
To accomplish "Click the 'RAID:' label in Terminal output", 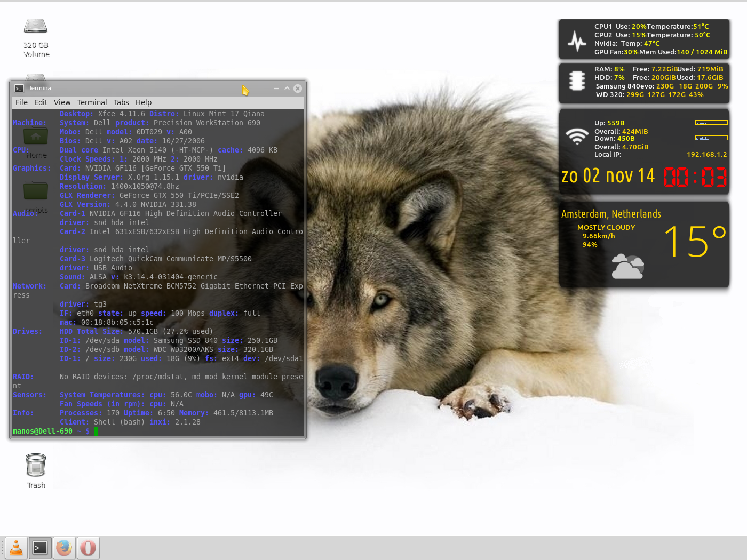I will pos(23,377).
